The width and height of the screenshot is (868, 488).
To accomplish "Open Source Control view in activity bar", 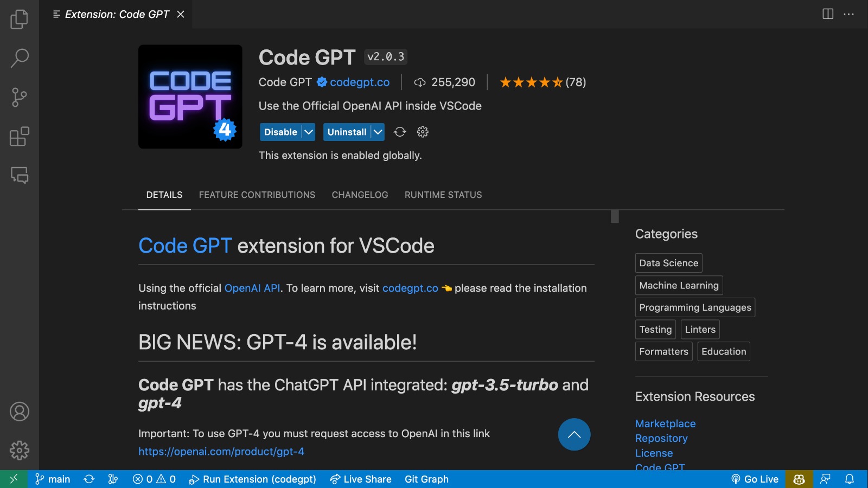I will [20, 97].
